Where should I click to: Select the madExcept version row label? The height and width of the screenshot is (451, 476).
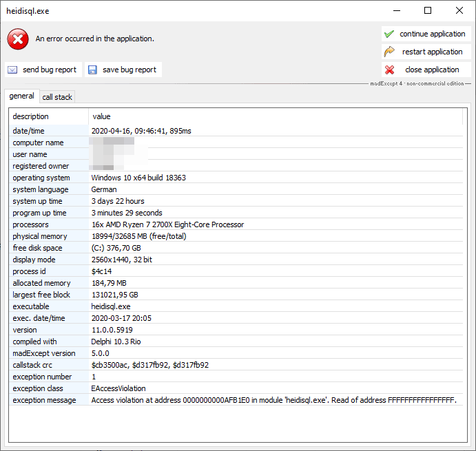click(44, 353)
